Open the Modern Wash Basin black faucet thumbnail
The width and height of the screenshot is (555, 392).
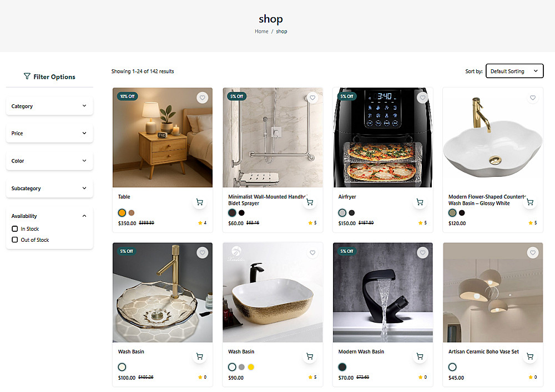coord(383,292)
